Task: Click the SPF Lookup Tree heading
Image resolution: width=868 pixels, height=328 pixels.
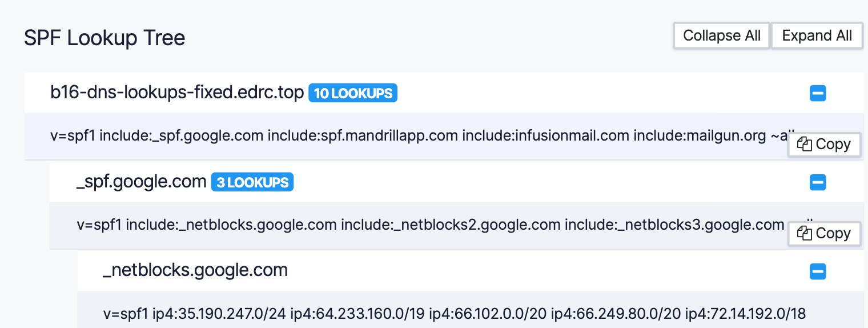Action: tap(105, 38)
